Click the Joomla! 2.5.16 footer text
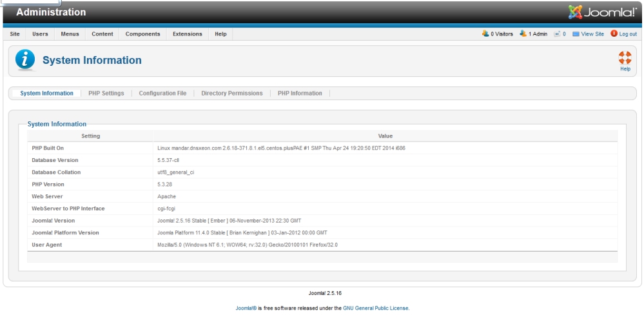This screenshot has height=324, width=644. (325, 294)
